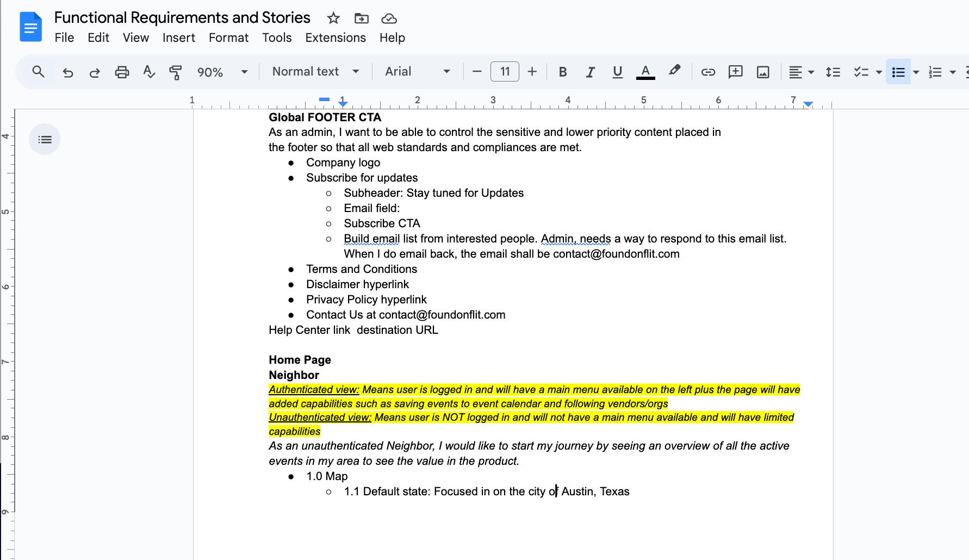This screenshot has width=969, height=560.
Task: Open the Tools menu
Action: 277,38
